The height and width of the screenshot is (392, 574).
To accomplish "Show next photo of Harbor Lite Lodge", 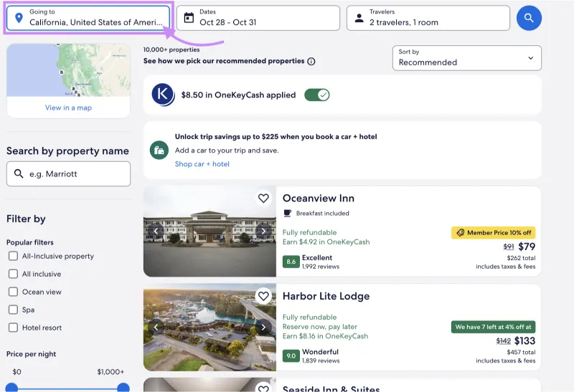I will pyautogui.click(x=263, y=328).
